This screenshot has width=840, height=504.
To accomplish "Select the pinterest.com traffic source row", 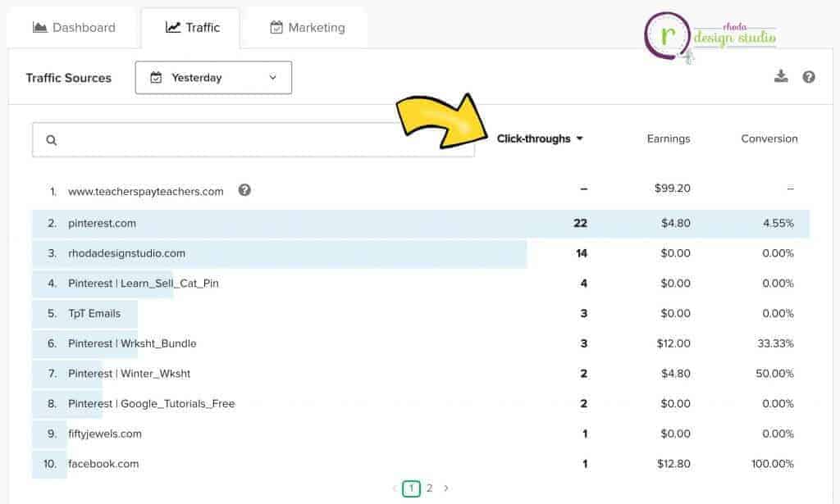I will coord(421,223).
